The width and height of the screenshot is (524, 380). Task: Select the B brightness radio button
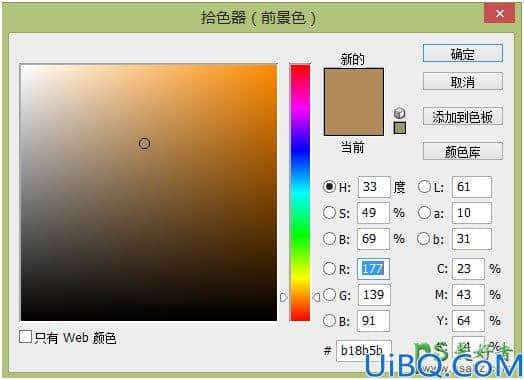click(330, 238)
